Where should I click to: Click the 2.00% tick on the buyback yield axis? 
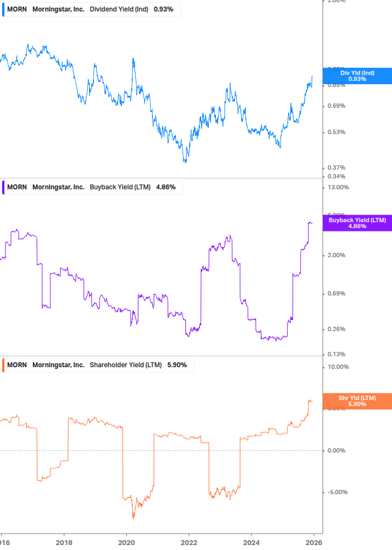click(336, 255)
